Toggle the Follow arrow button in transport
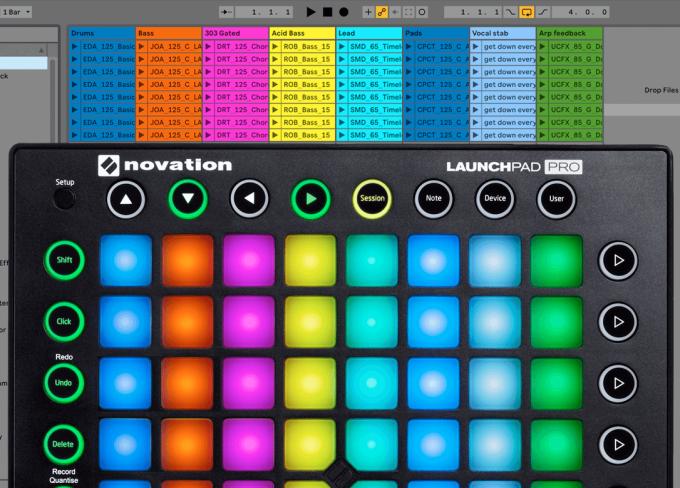The image size is (680, 488). click(x=226, y=12)
